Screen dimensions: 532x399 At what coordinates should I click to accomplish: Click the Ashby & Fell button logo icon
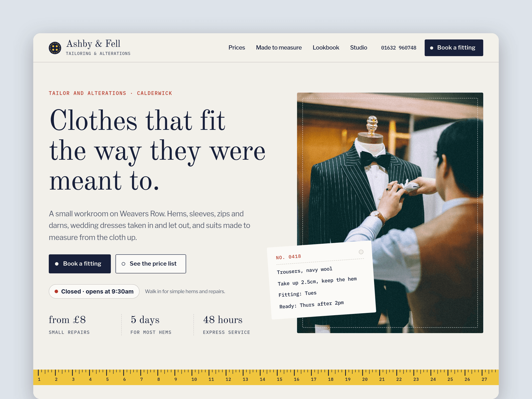click(55, 48)
